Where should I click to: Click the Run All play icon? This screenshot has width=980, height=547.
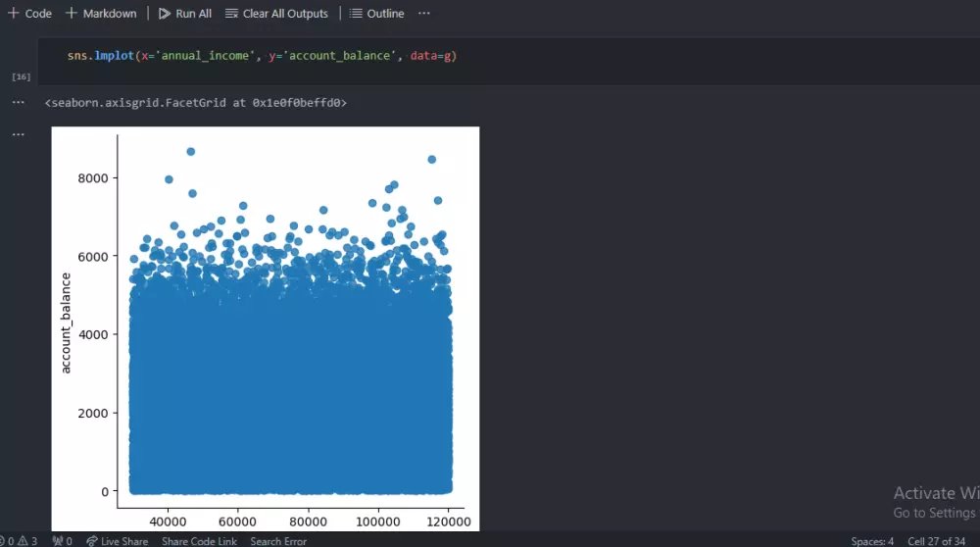point(165,13)
